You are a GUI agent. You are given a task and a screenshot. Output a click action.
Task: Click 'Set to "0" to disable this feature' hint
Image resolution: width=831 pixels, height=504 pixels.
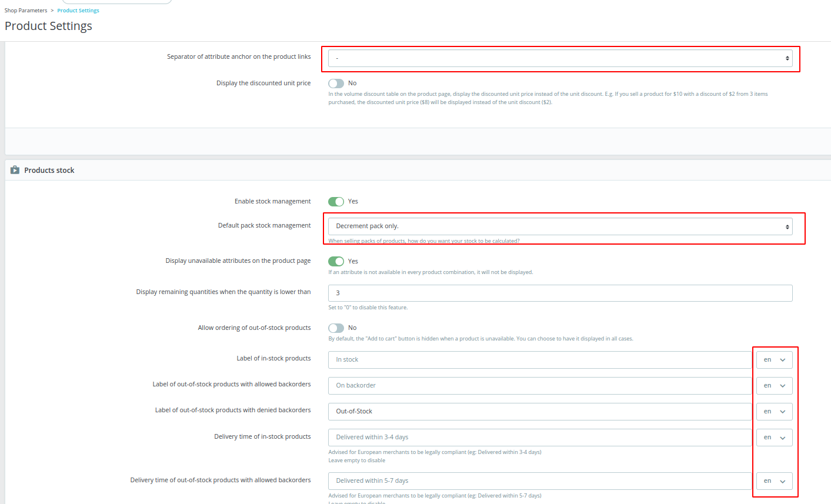tap(368, 308)
